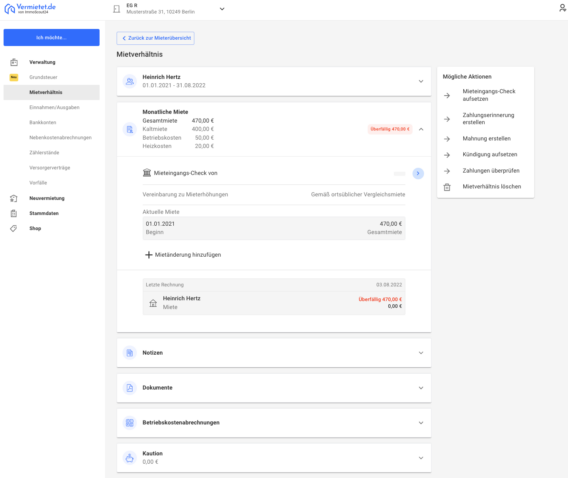The width and height of the screenshot is (568, 478).
Task: Click 'Zahlungserinnerung erstellen' action
Action: pyautogui.click(x=488, y=119)
